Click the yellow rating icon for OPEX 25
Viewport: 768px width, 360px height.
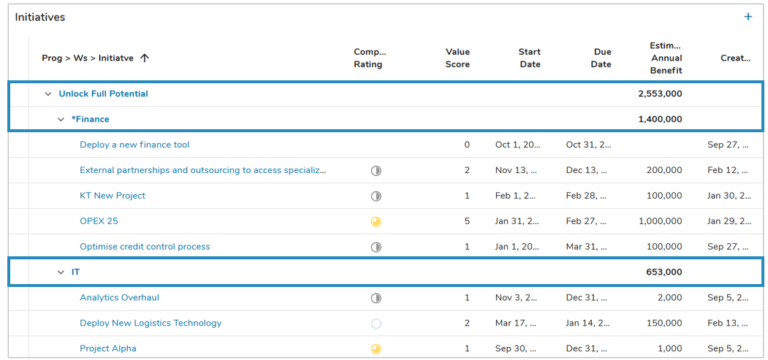point(376,221)
